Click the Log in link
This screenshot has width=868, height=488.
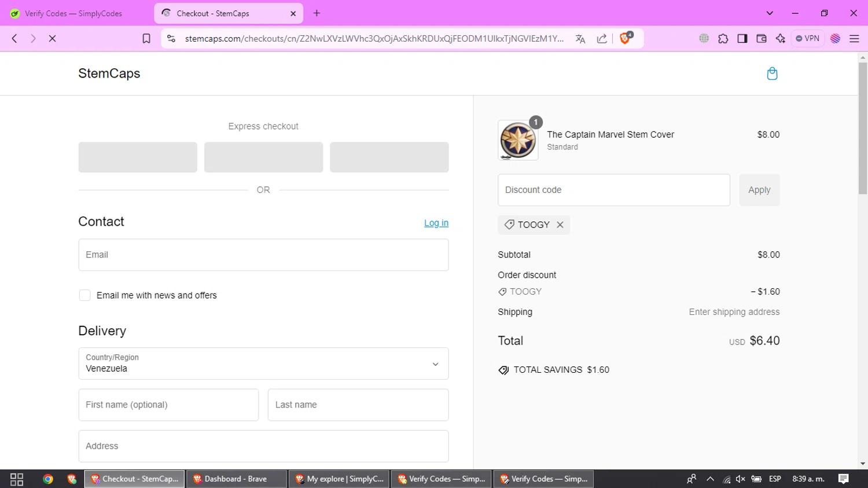(x=436, y=223)
